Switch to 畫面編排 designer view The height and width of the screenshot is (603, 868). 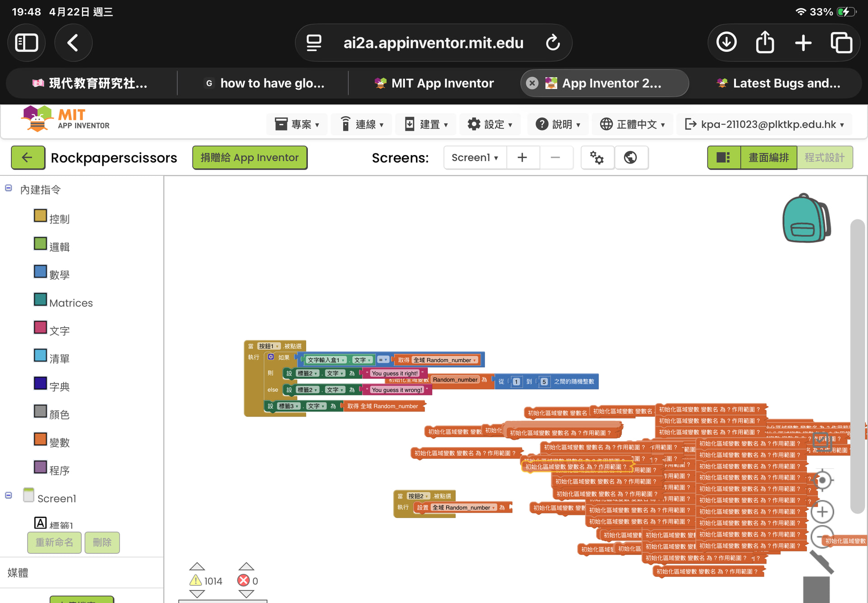pos(768,157)
